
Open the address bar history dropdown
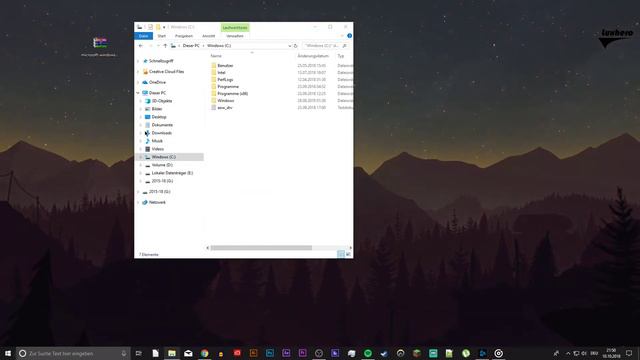pyautogui.click(x=289, y=46)
